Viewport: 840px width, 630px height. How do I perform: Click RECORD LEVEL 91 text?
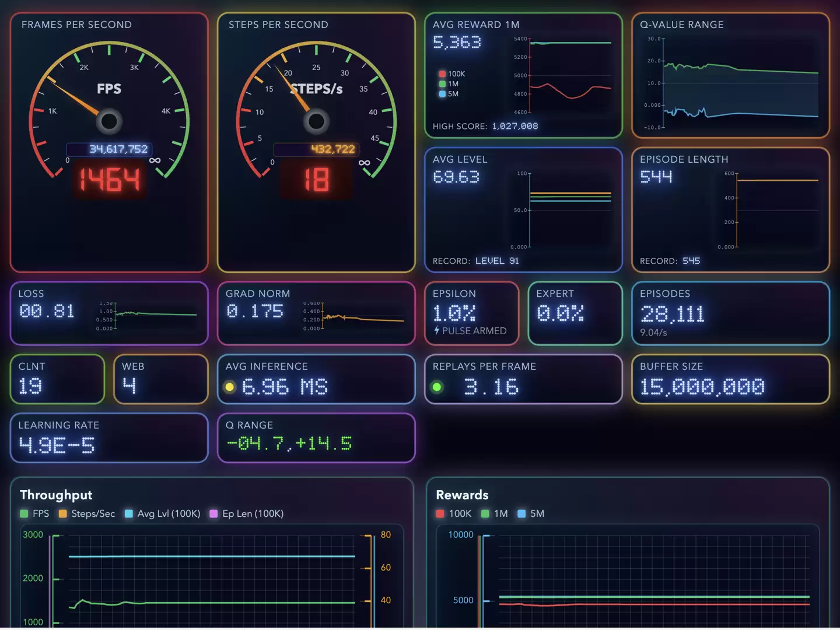tap(475, 261)
